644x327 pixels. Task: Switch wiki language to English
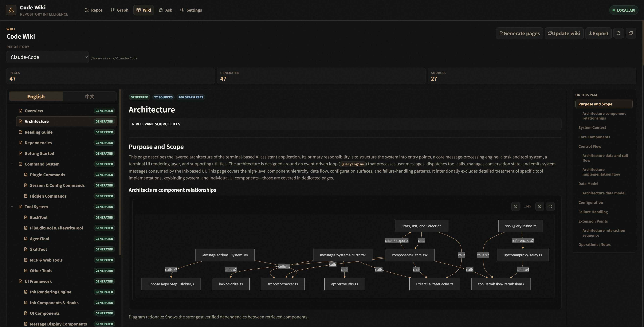(36, 97)
